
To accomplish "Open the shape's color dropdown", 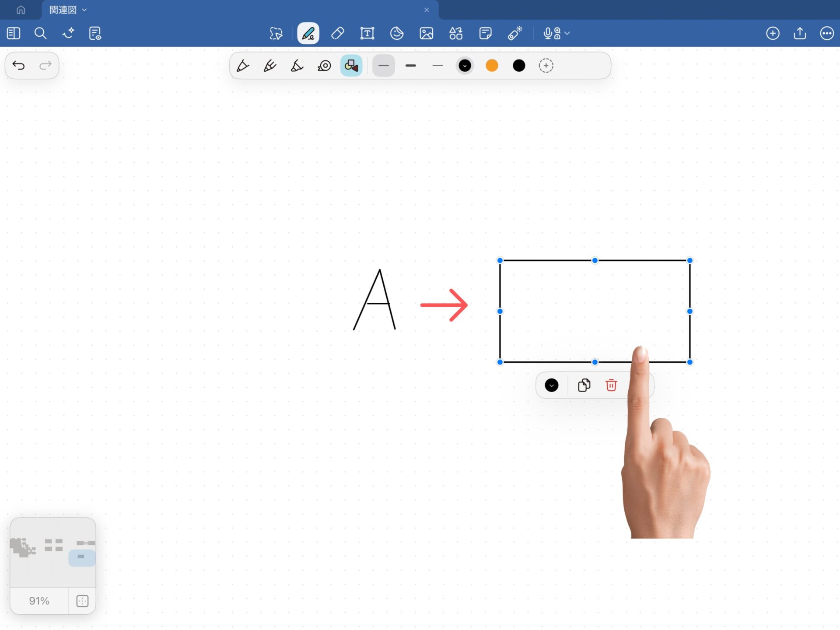I will tap(551, 385).
